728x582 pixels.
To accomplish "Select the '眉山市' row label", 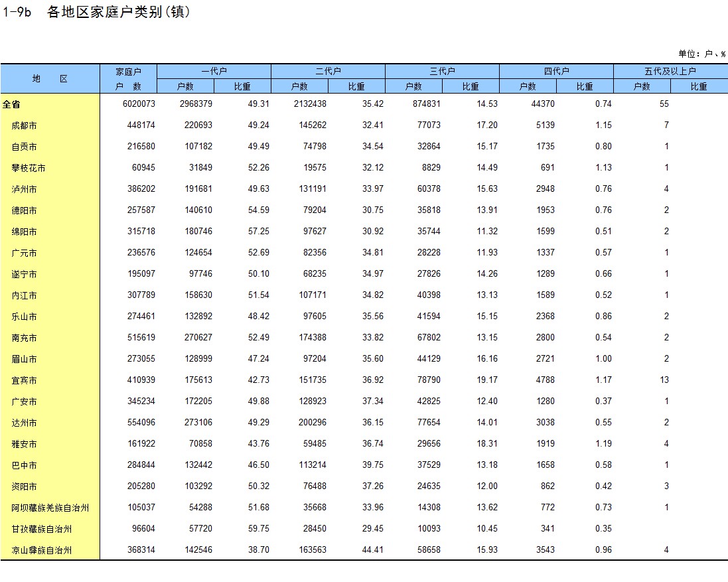I will (x=24, y=359).
